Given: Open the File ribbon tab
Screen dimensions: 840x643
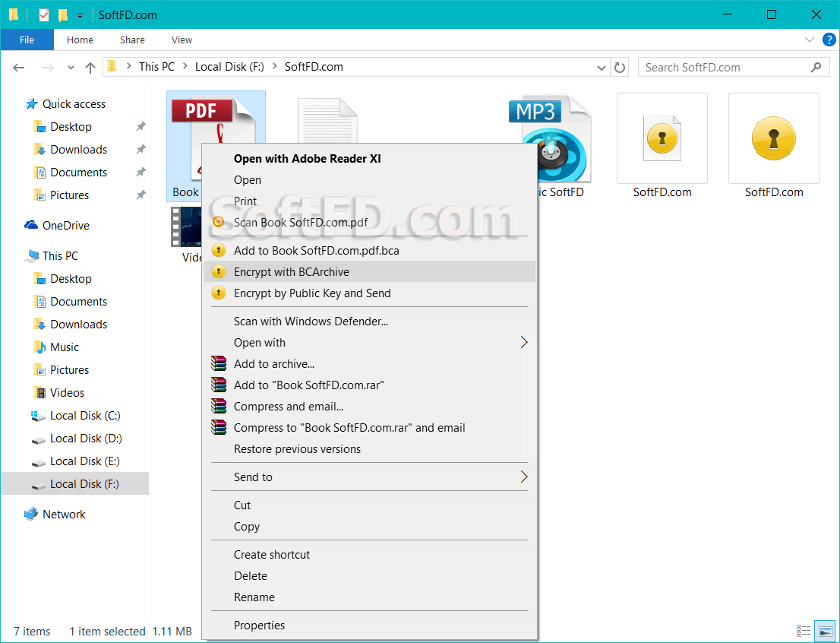Looking at the screenshot, I should click(27, 40).
